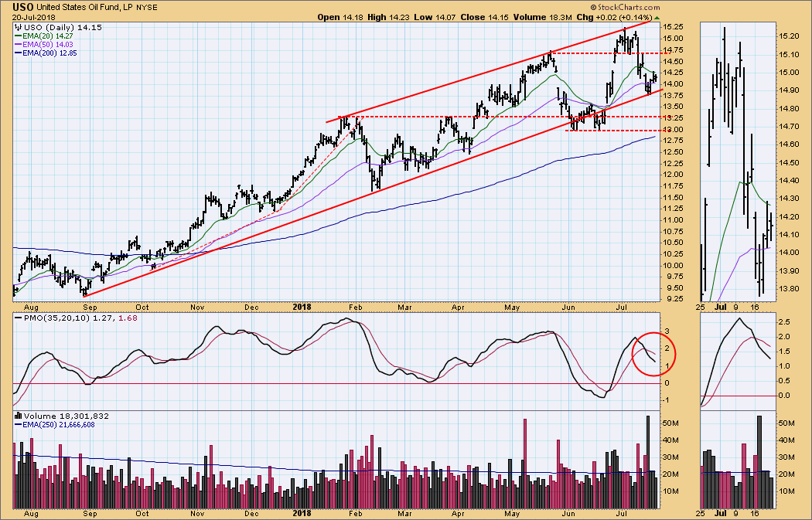Click the Jul label under main price panel
Viewport: 812px width, 520px height.
(x=621, y=307)
